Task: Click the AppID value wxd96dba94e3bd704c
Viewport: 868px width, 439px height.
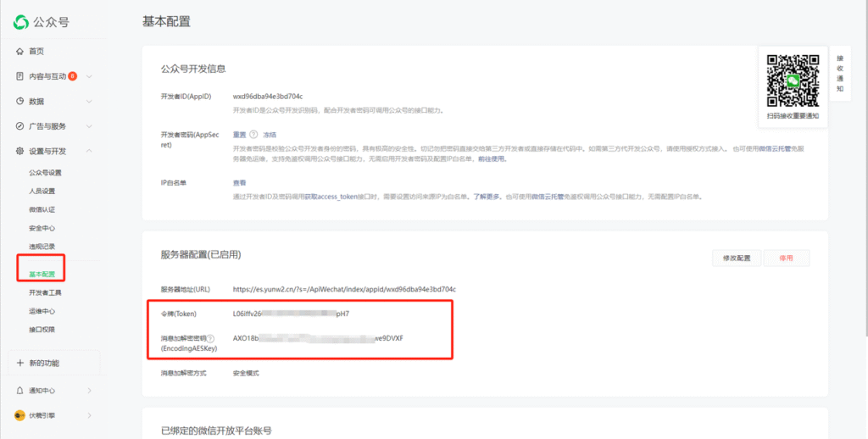Action: click(x=268, y=97)
